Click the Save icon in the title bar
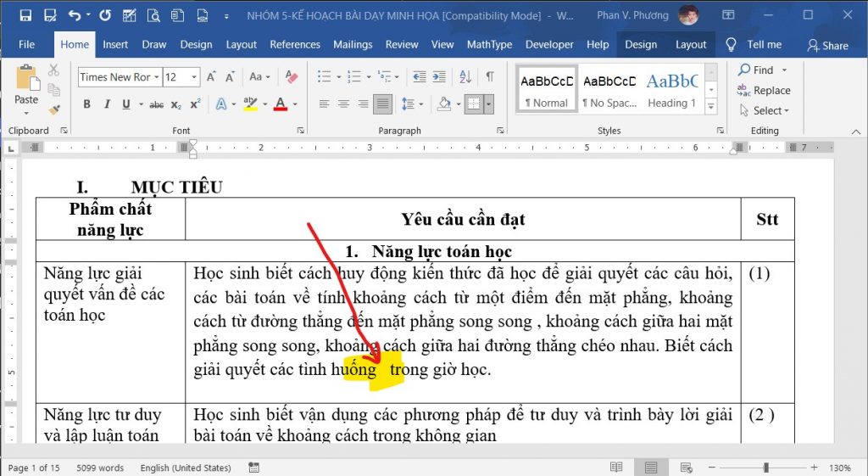 [x=25, y=15]
